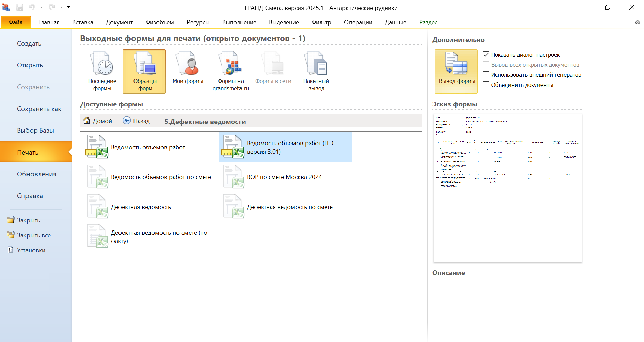The height and width of the screenshot is (342, 644).
Task: Switch to the Фильтр tab
Action: coord(321,22)
